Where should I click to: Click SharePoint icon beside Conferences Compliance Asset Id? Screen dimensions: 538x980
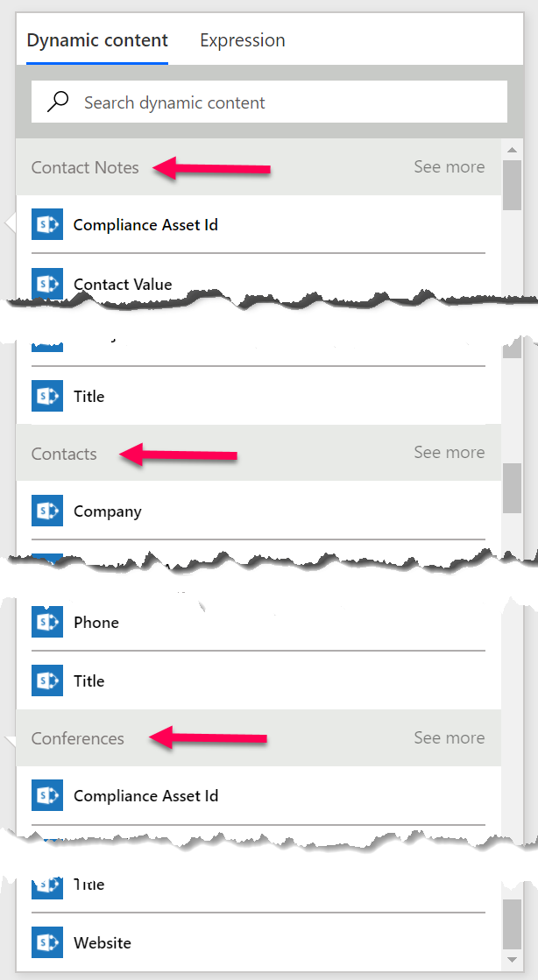[47, 795]
